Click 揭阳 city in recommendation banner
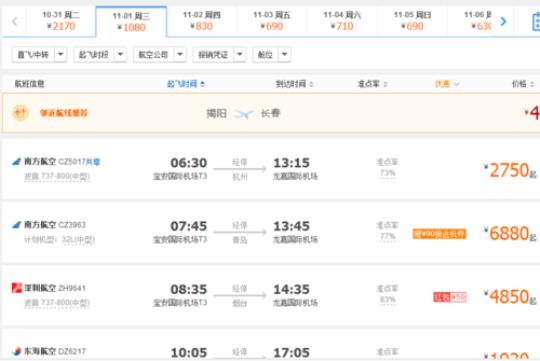Screen dimensions: 540x361 (x=216, y=113)
